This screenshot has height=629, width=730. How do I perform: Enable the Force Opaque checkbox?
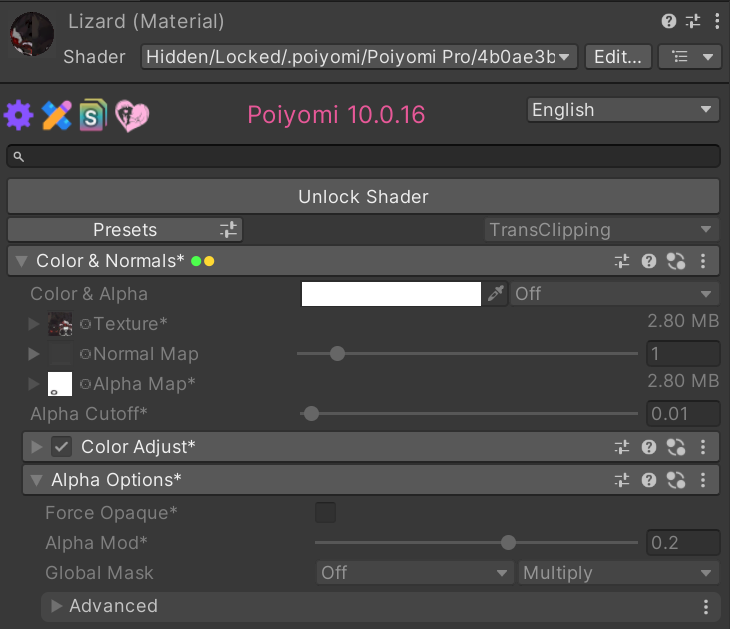coord(325,513)
